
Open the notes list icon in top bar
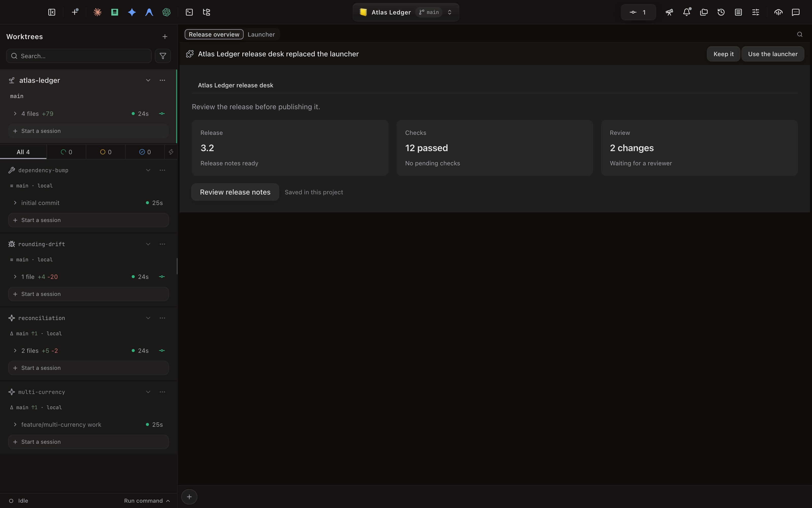738,12
